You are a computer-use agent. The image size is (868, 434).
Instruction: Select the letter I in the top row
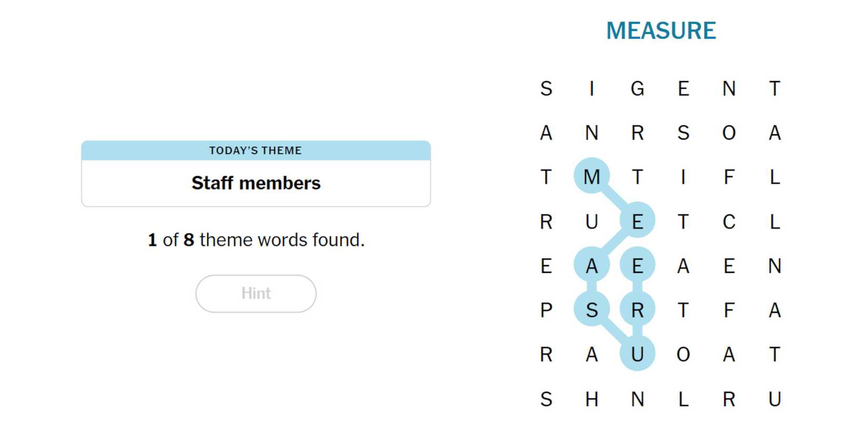pos(592,88)
